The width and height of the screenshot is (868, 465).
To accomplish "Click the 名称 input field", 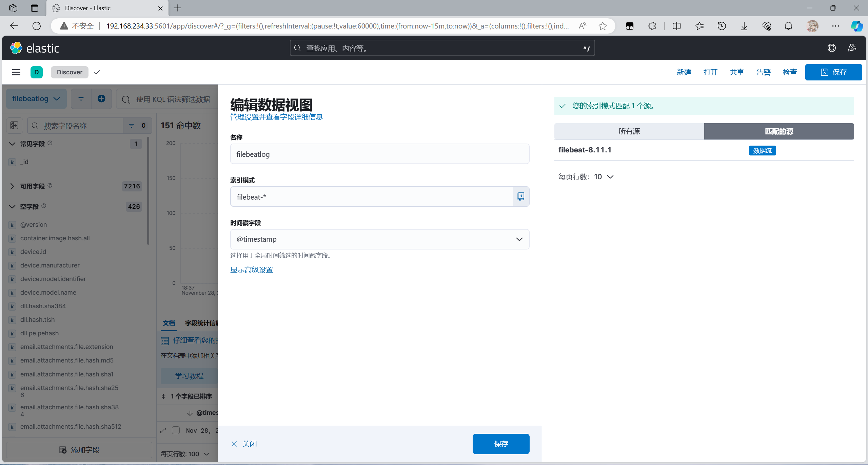I will click(379, 154).
